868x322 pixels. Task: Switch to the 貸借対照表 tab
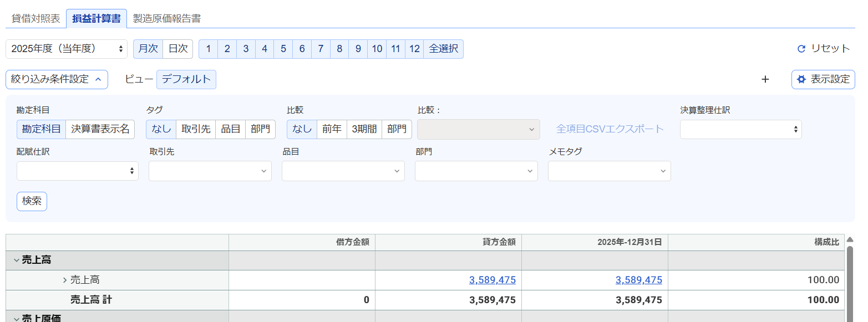click(x=36, y=18)
